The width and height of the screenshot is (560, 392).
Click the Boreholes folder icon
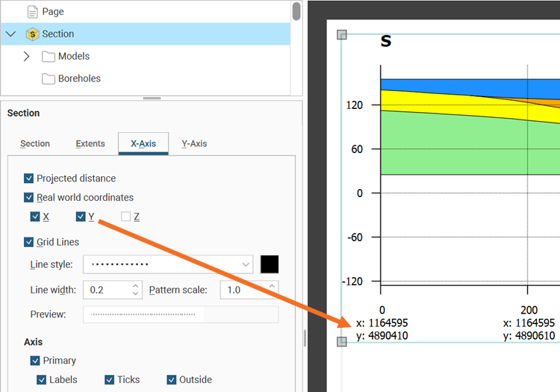point(49,79)
